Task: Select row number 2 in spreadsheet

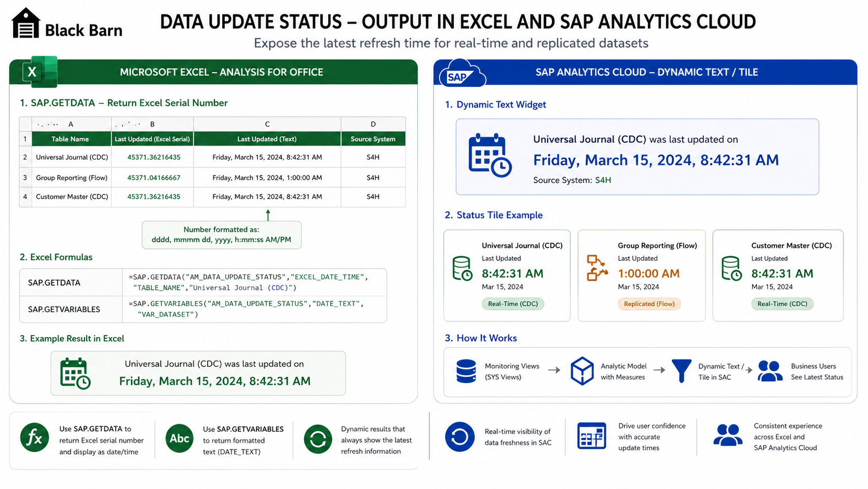Action: [x=25, y=157]
